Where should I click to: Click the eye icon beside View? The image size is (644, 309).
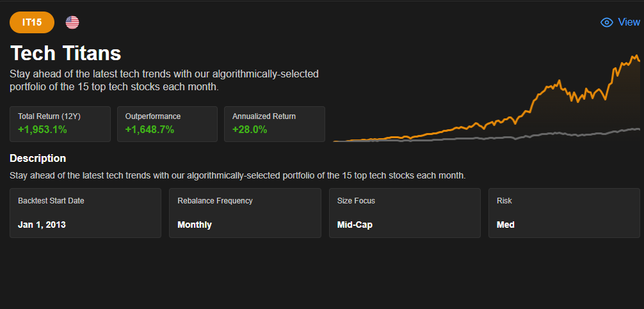[607, 22]
